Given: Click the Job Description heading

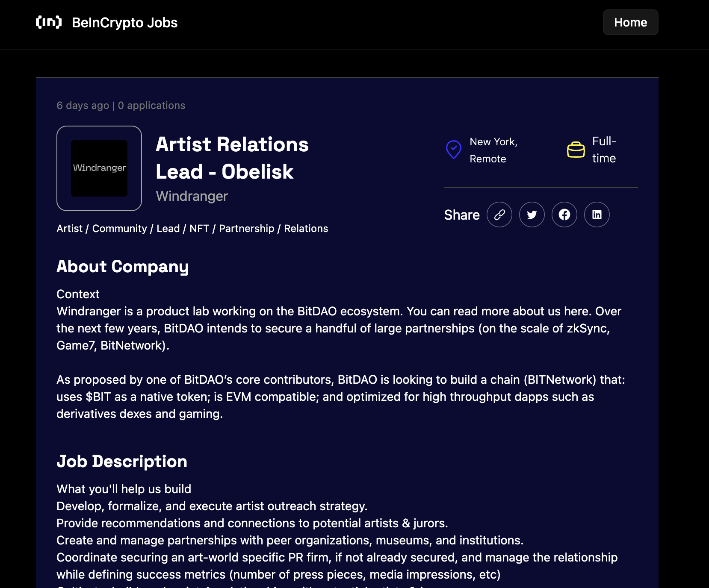Looking at the screenshot, I should click(122, 462).
